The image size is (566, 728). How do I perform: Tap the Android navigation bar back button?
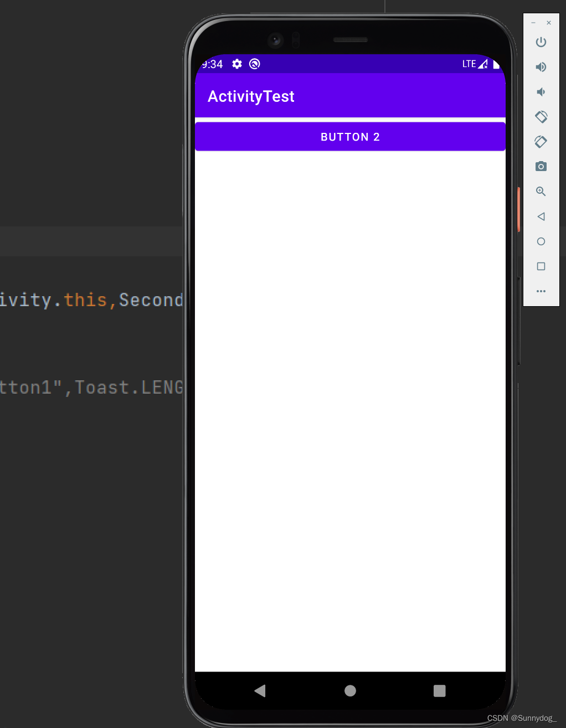260,690
